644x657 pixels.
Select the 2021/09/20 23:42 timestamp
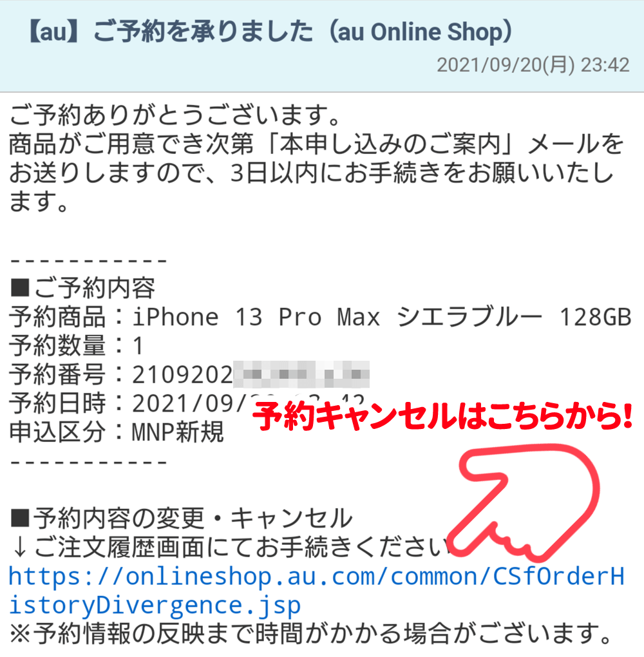tap(533, 65)
